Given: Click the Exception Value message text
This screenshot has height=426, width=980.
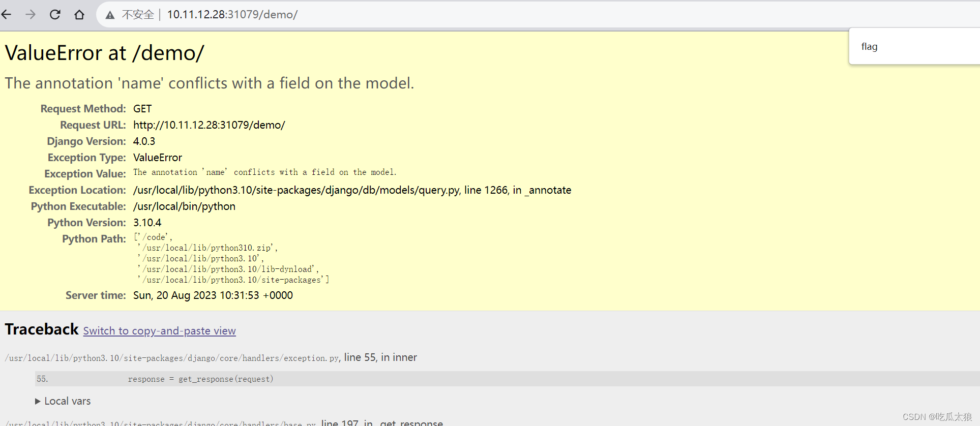Looking at the screenshot, I should 264,172.
